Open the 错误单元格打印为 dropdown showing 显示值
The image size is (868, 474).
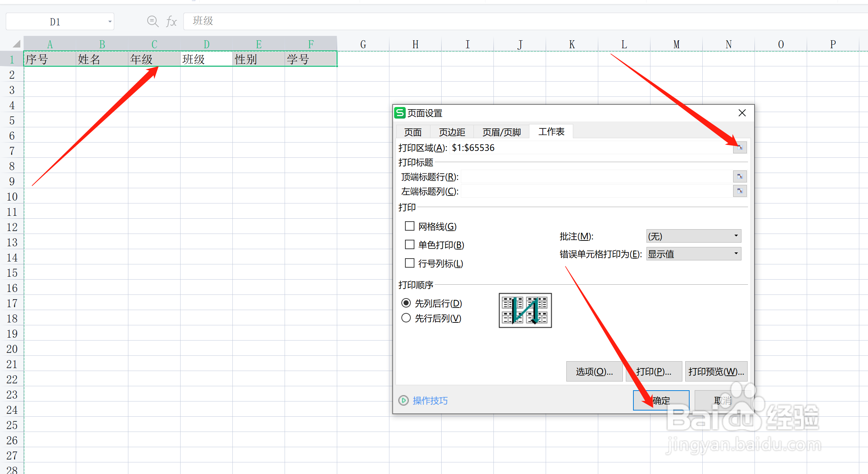pos(694,254)
